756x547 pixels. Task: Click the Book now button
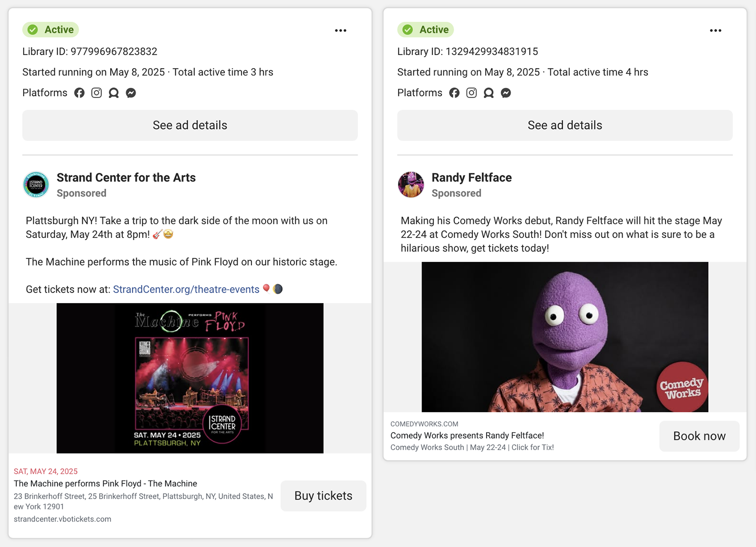(x=699, y=436)
